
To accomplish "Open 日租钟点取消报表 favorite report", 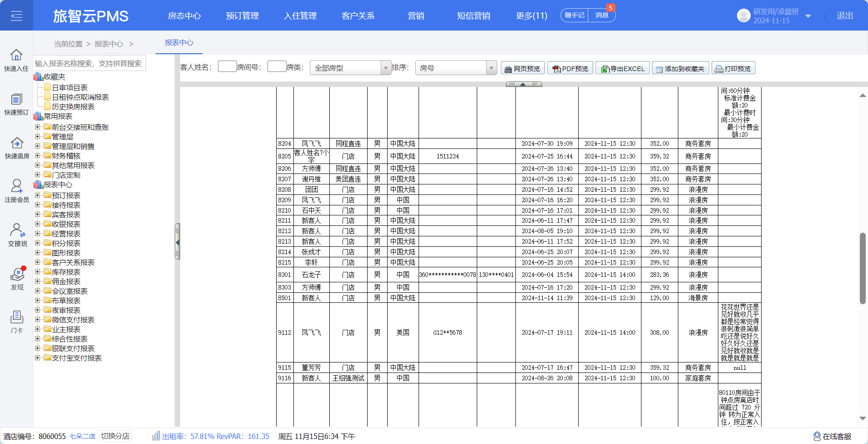I will point(80,97).
